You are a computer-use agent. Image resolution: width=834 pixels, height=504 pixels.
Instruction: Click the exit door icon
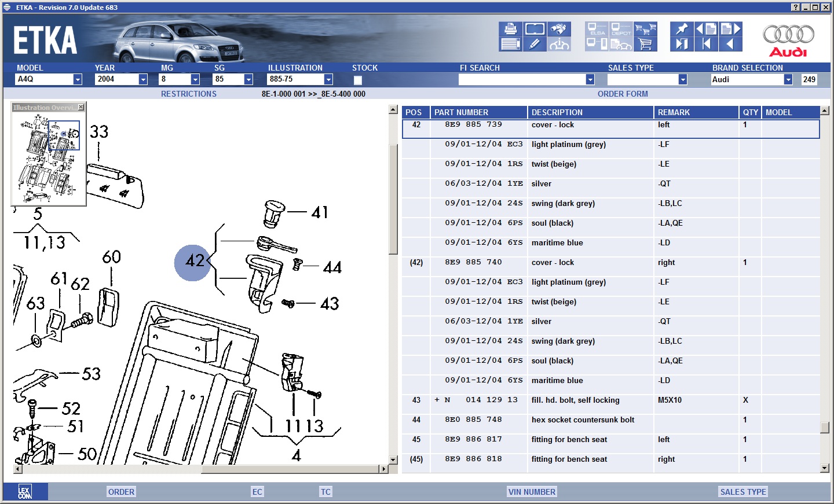[682, 44]
